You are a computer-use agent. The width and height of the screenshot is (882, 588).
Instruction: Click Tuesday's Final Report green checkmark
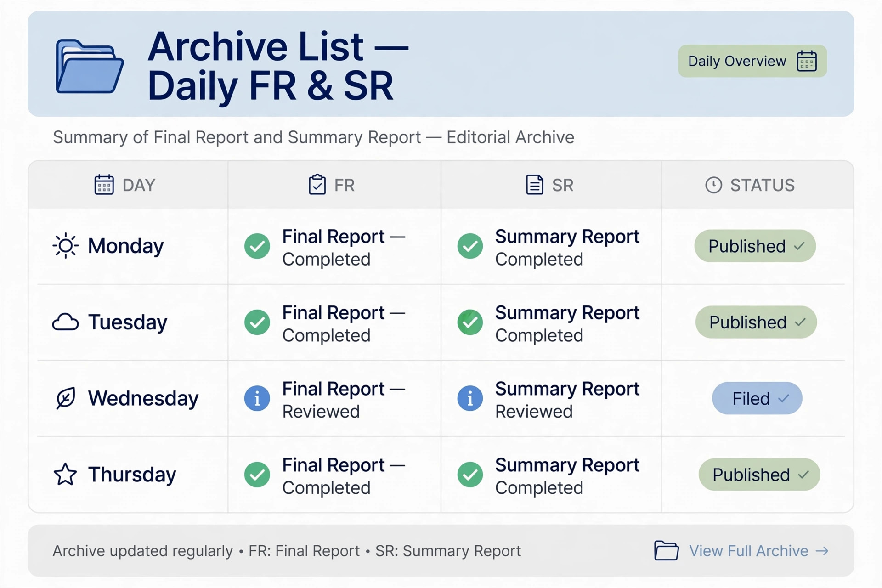click(x=257, y=322)
